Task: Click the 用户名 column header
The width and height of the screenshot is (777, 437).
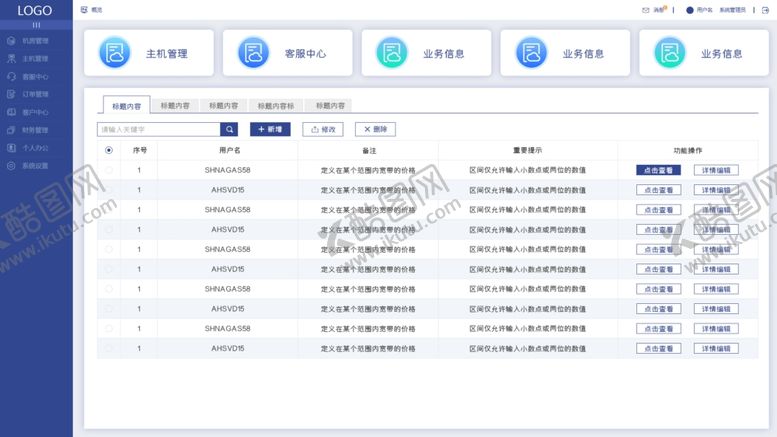Action: [x=229, y=150]
